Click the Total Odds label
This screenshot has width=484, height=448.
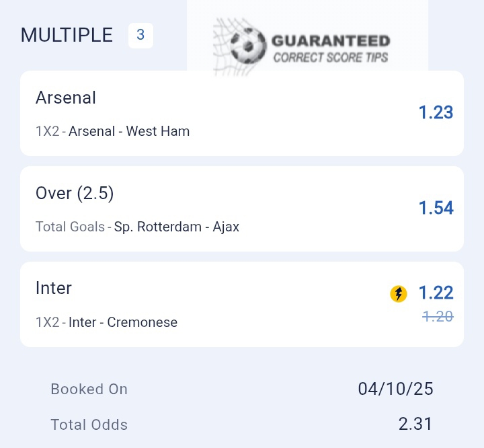tap(89, 424)
